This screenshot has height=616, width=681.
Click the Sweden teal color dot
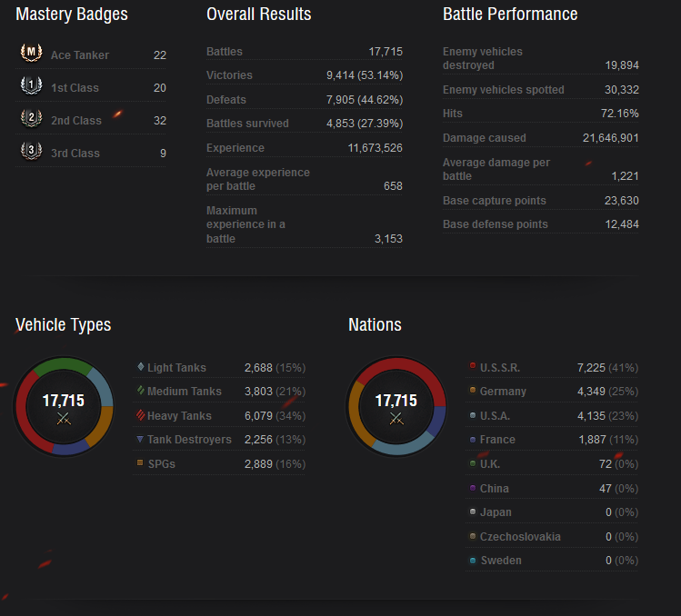point(473,561)
